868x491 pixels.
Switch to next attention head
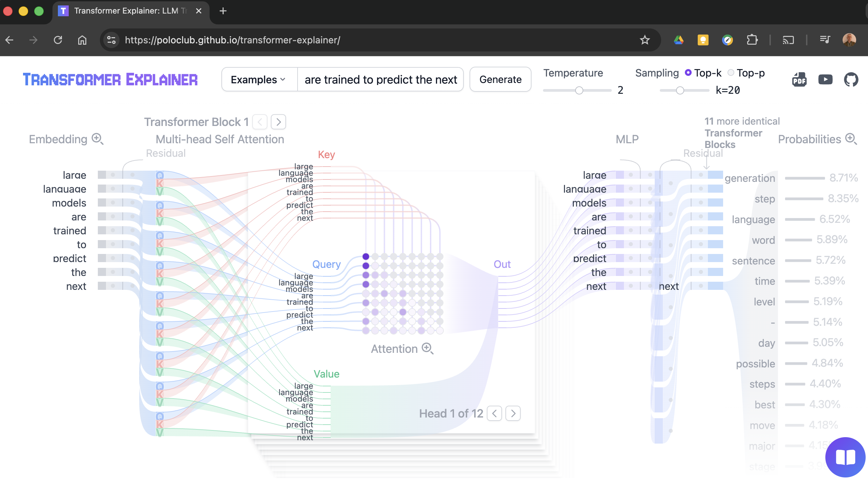(513, 413)
